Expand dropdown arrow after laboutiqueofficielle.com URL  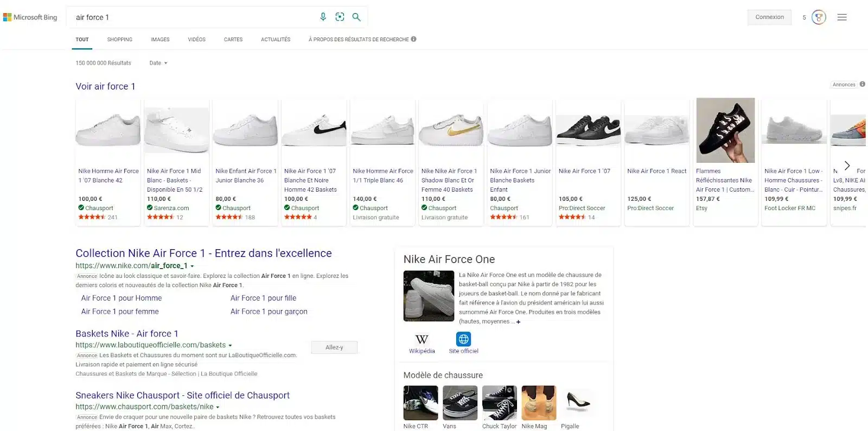point(230,345)
